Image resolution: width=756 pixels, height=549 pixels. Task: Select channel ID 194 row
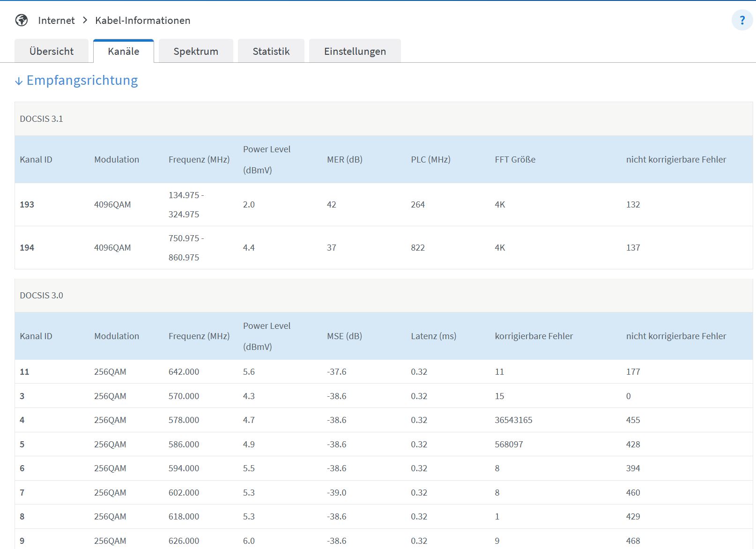27,248
